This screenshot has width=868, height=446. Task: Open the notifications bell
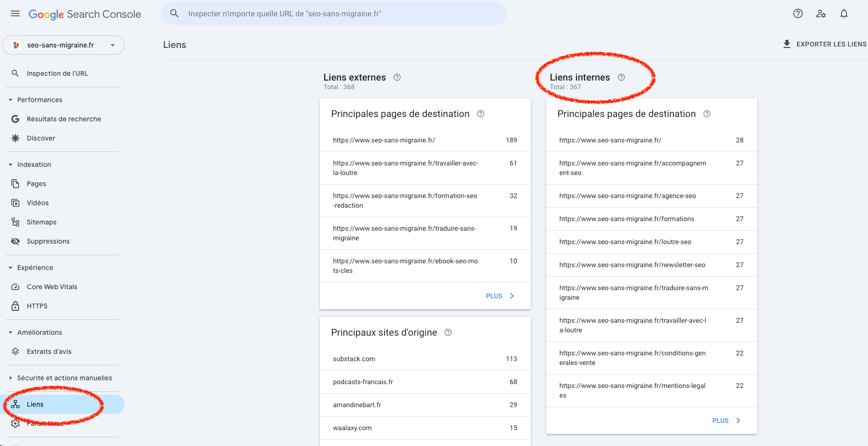844,13
